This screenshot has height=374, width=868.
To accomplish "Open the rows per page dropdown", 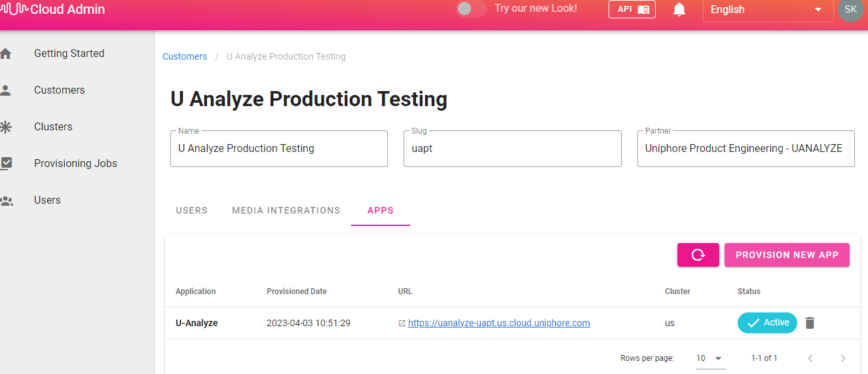I will tap(711, 358).
